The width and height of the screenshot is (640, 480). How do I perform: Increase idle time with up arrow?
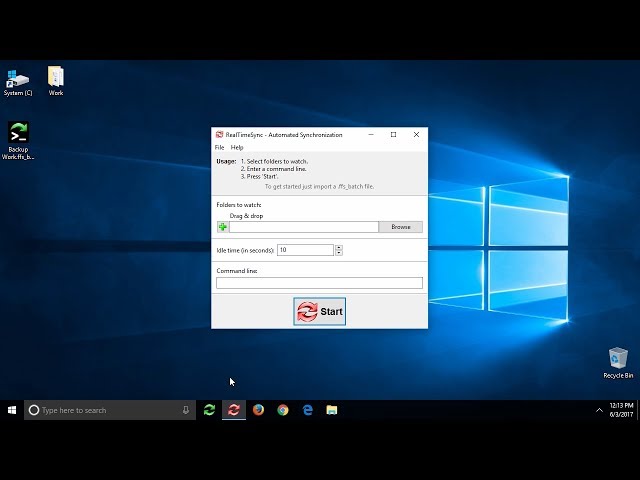[339, 247]
